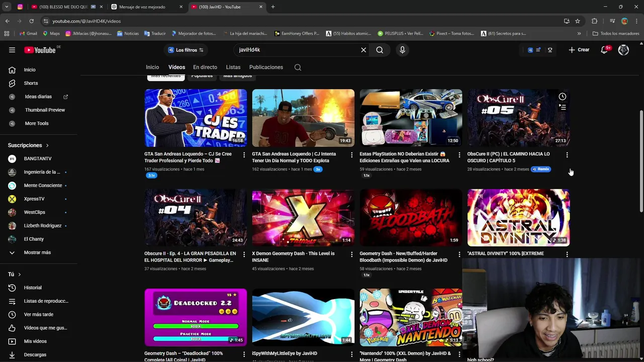Go to the YouTube logo home
The height and width of the screenshot is (362, 644).
click(40, 50)
